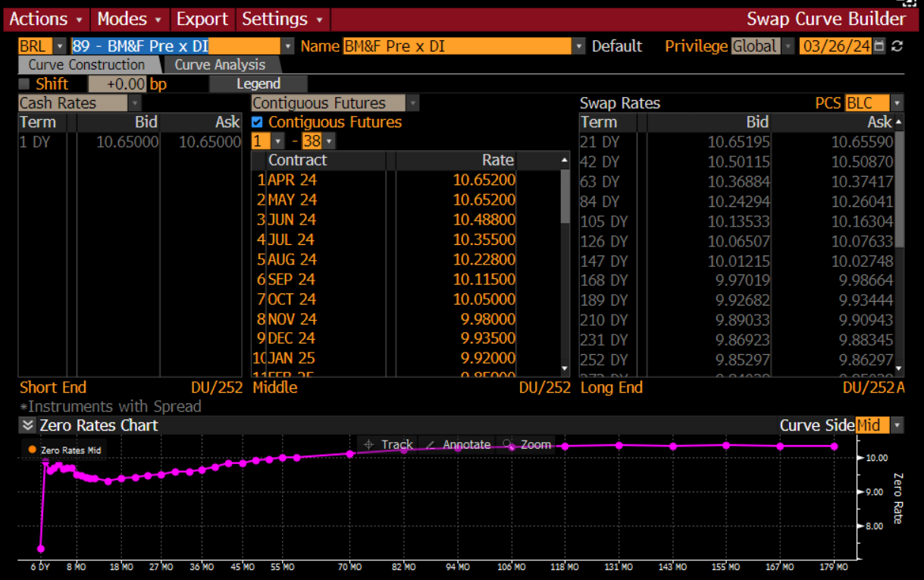Click the Export button
This screenshot has height=580, width=924.
202,19
